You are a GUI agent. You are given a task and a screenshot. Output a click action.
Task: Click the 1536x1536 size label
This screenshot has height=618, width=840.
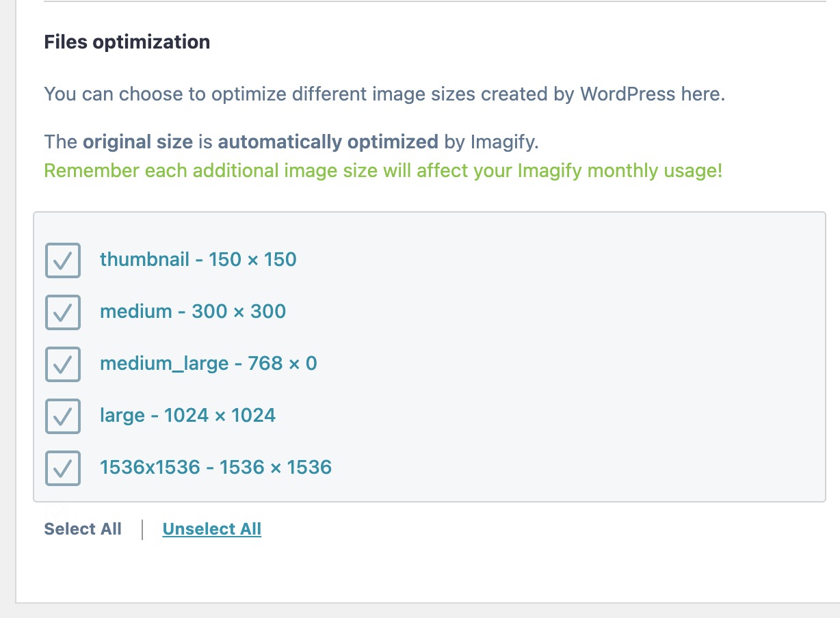216,468
